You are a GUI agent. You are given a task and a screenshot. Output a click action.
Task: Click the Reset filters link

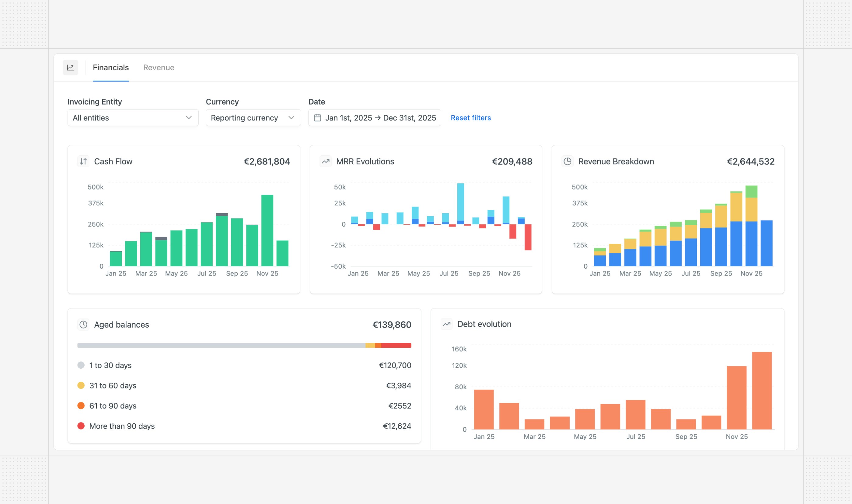pos(470,118)
